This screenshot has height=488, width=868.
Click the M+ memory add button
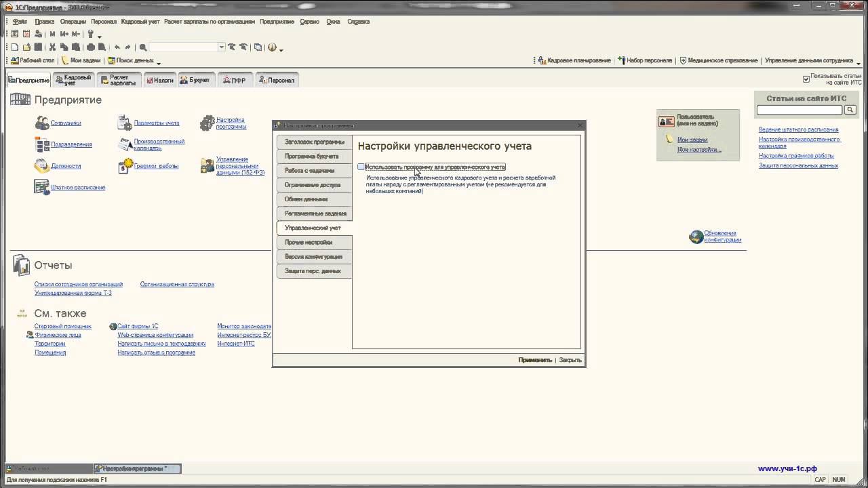click(64, 34)
